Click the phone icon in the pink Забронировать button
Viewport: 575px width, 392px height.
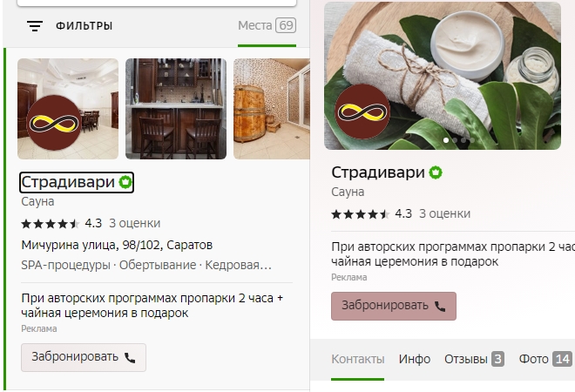click(440, 306)
